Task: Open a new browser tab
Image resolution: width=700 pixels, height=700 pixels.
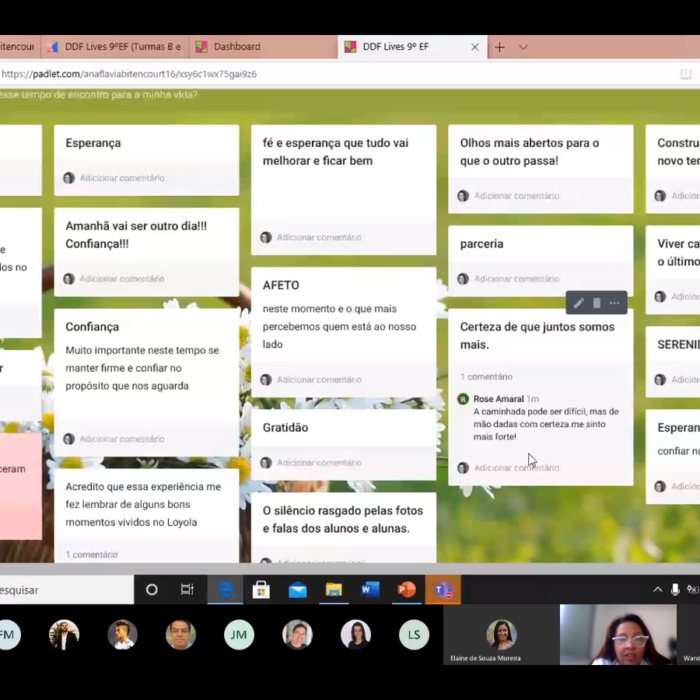Action: coord(500,47)
